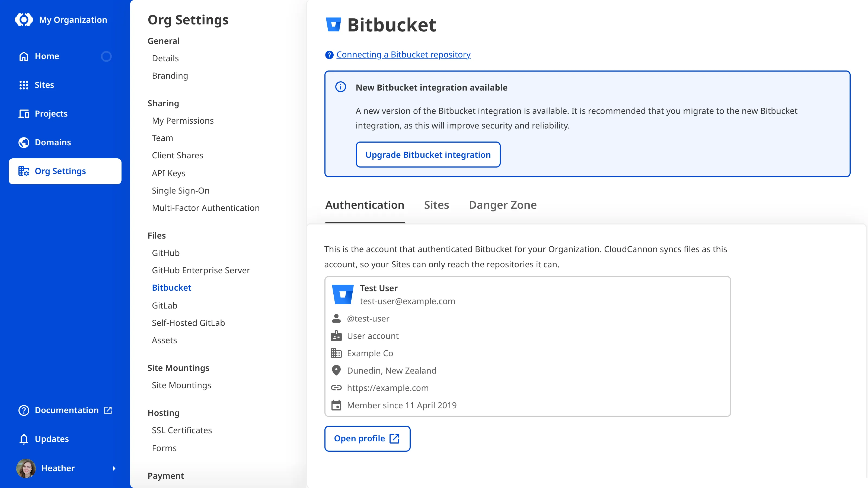Open Details under General
Viewport: 868px width, 488px height.
[x=165, y=58]
